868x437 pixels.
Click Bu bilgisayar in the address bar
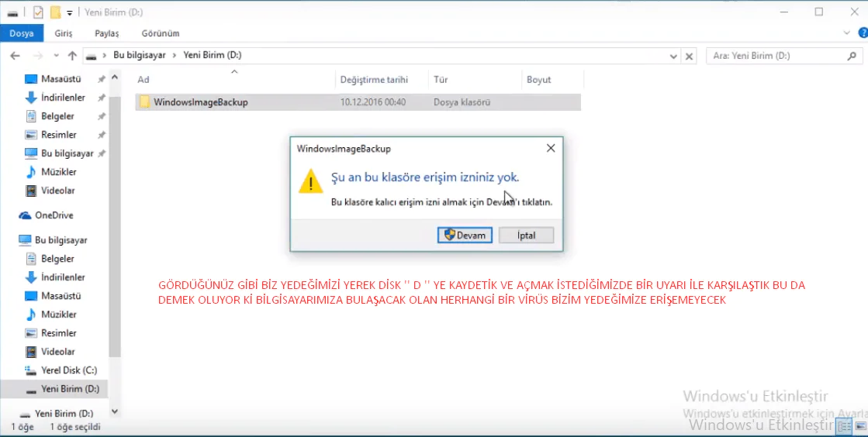(x=140, y=55)
